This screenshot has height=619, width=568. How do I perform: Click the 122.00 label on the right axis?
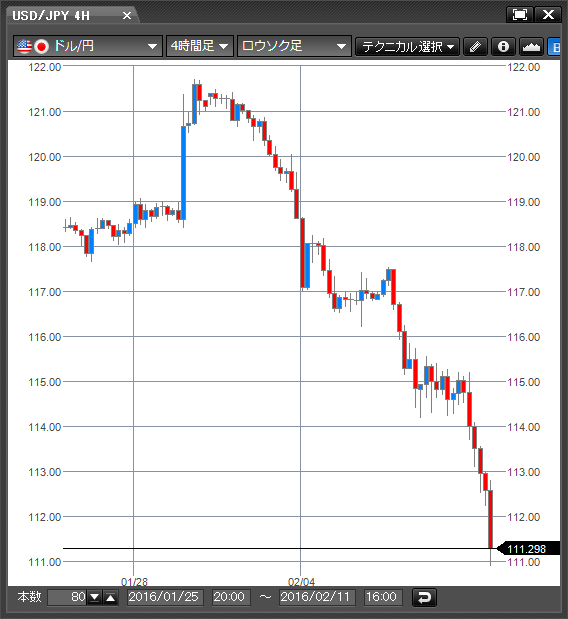(x=524, y=67)
